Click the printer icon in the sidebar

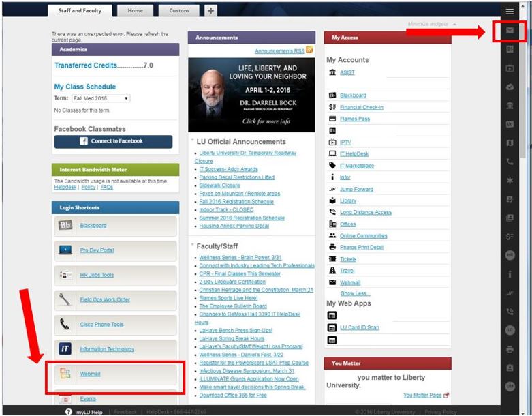(510, 348)
